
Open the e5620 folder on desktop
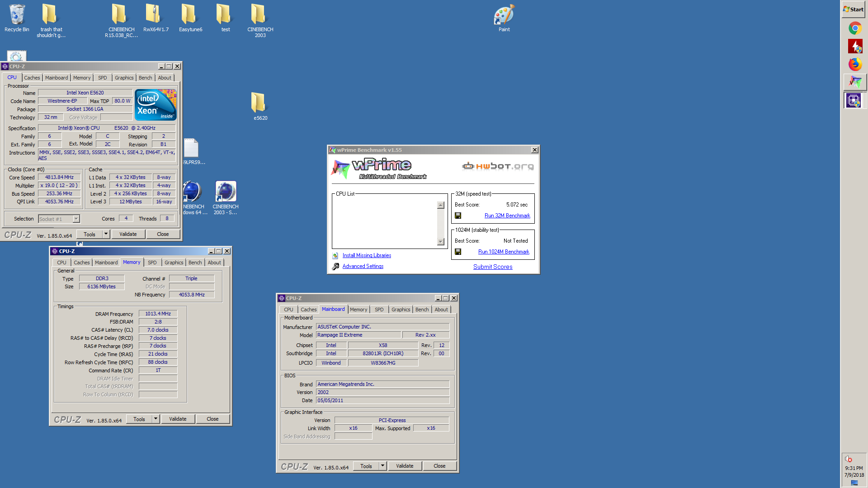coord(260,106)
